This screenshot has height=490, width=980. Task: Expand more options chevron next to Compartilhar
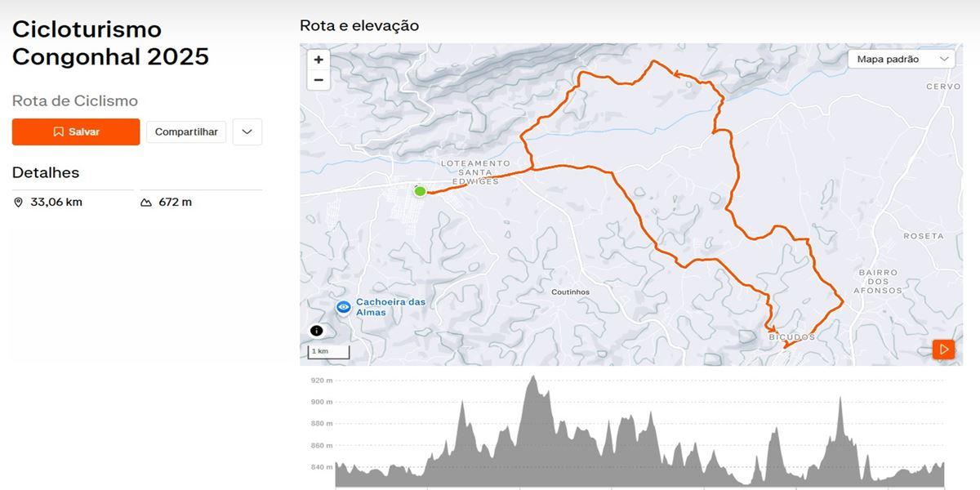pos(247,131)
